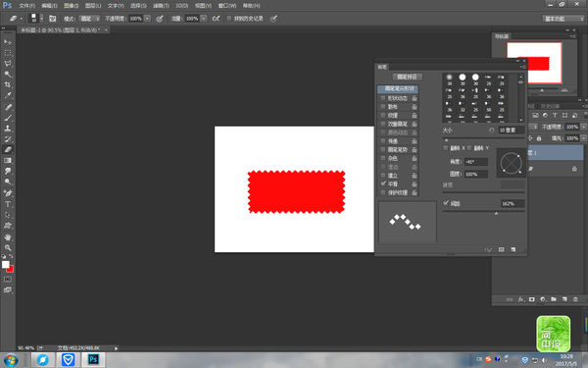Screen dimensions: 588x368
Task: Select the Rectangular Marquee tool
Action: (8, 53)
